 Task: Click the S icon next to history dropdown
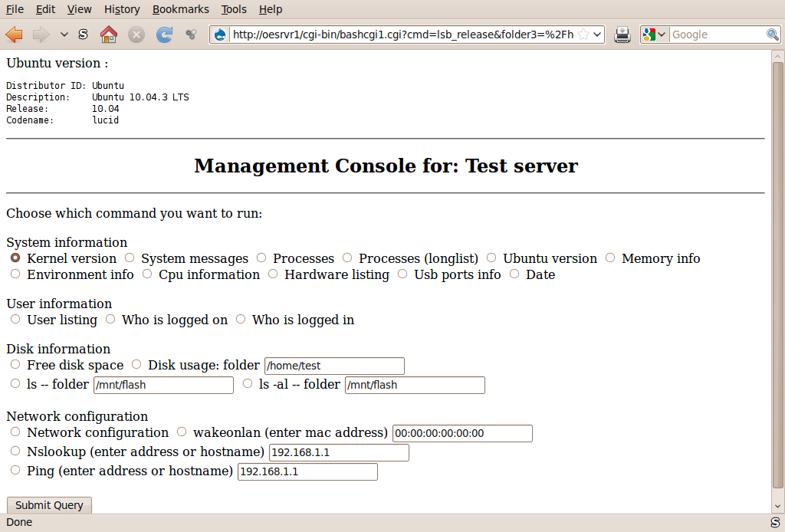(x=83, y=34)
